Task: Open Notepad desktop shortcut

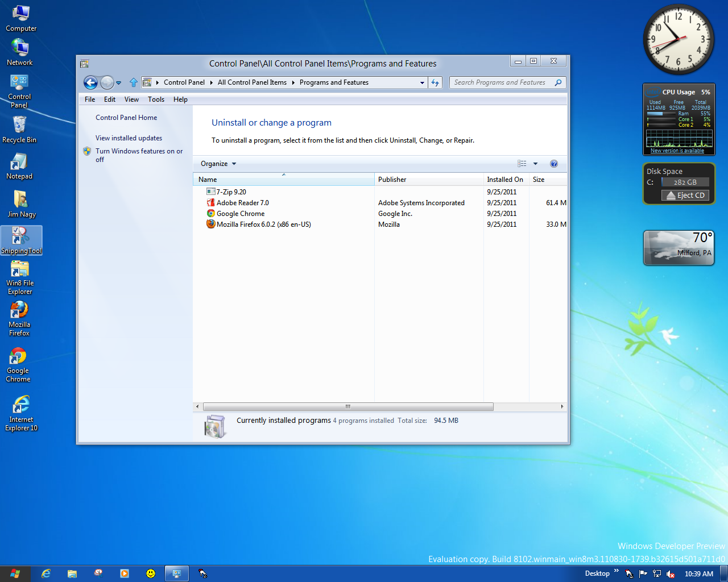Action: coord(19,166)
